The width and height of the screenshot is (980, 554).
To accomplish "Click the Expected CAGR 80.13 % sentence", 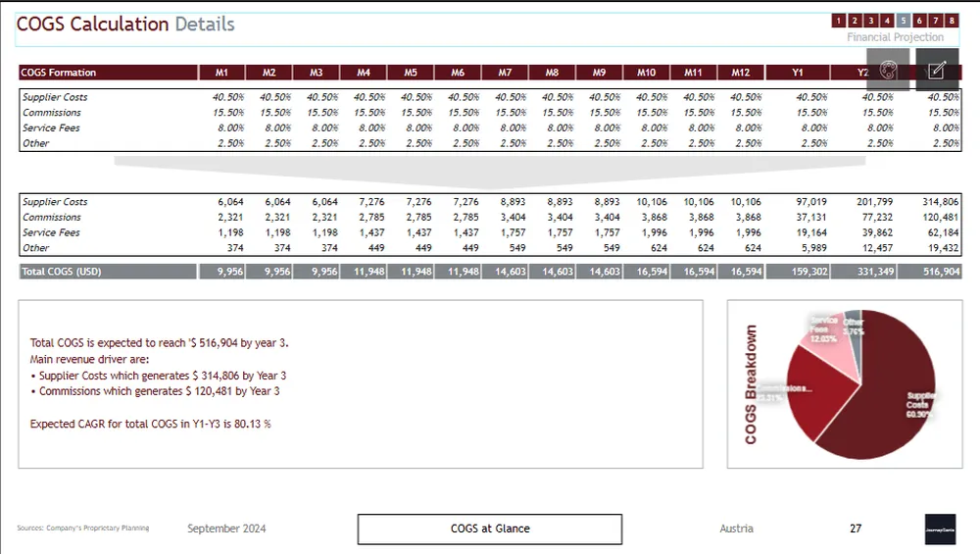I will coord(151,424).
